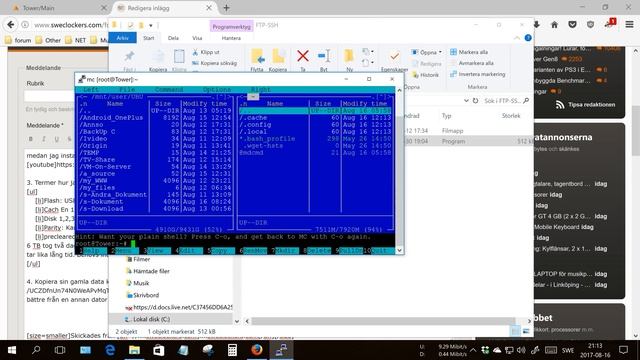This screenshot has height=360, width=640.
Task: Click Kopiera sökväg in ribbon
Action: coord(214,63)
